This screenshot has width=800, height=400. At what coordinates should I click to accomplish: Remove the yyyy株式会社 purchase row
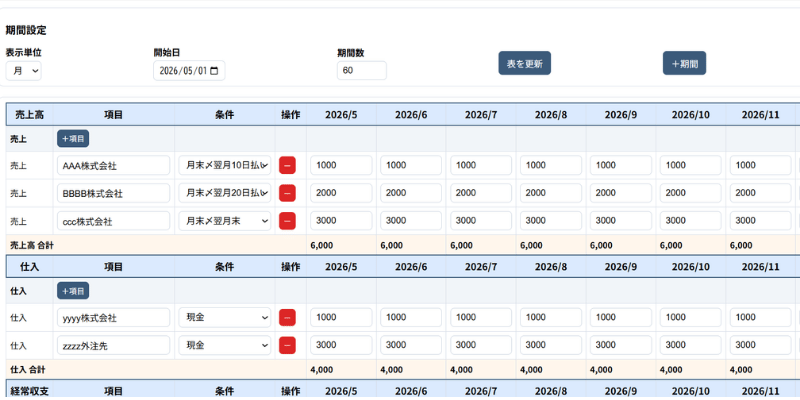[287, 317]
